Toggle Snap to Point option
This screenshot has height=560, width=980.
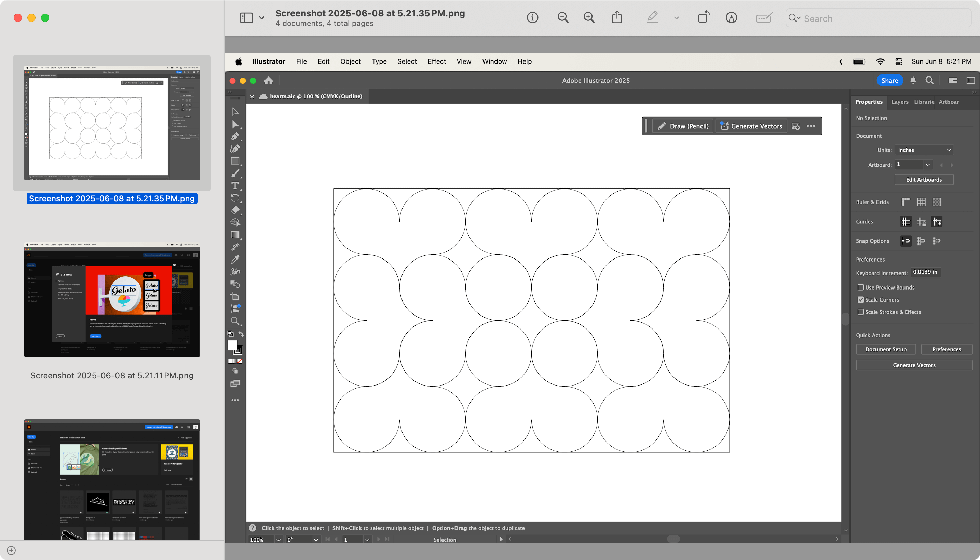(x=906, y=241)
